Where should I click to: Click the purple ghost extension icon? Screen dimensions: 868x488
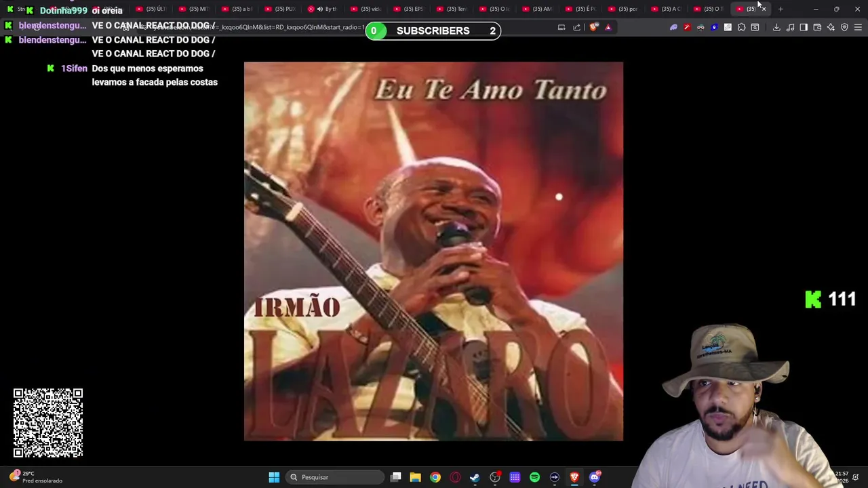pyautogui.click(x=673, y=27)
